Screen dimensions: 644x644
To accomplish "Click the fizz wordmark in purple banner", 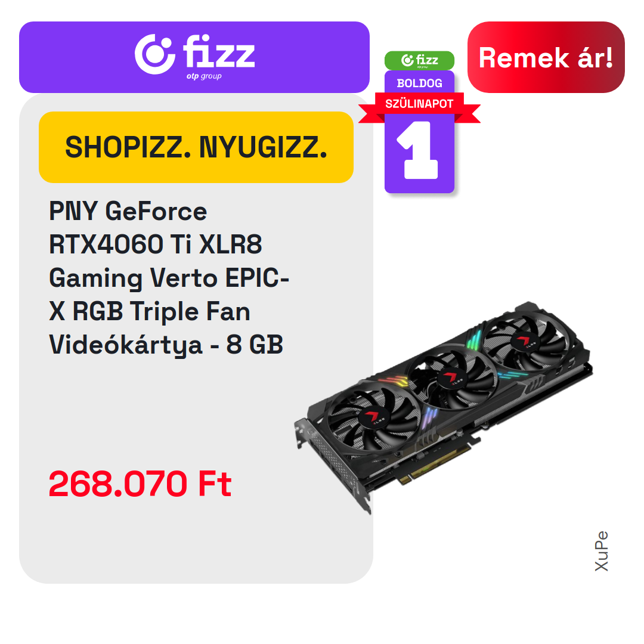I will (x=219, y=51).
